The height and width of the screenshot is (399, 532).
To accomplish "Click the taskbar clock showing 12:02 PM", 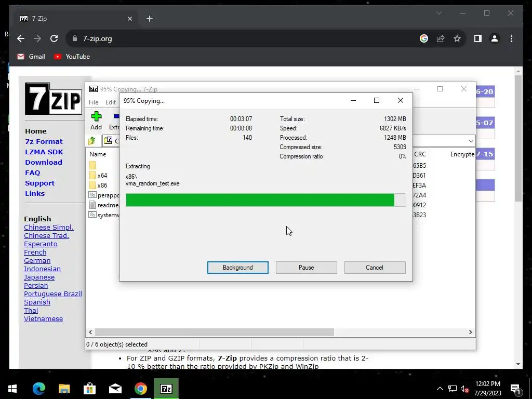I will (x=487, y=389).
